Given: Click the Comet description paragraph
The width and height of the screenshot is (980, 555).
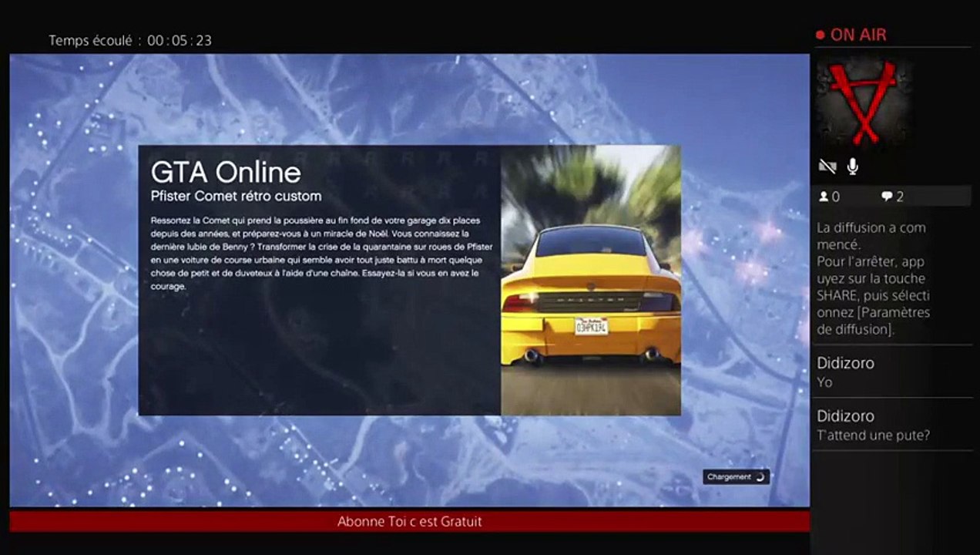Looking at the screenshot, I should click(321, 254).
